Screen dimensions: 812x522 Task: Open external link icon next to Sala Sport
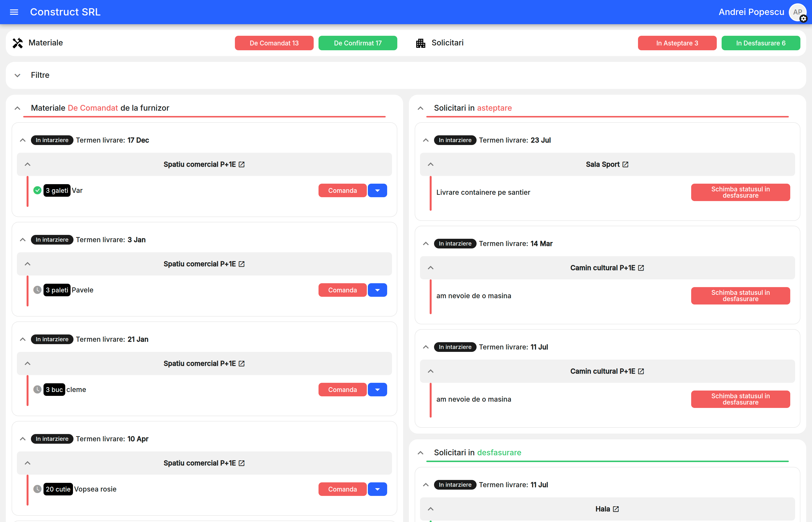(x=625, y=164)
